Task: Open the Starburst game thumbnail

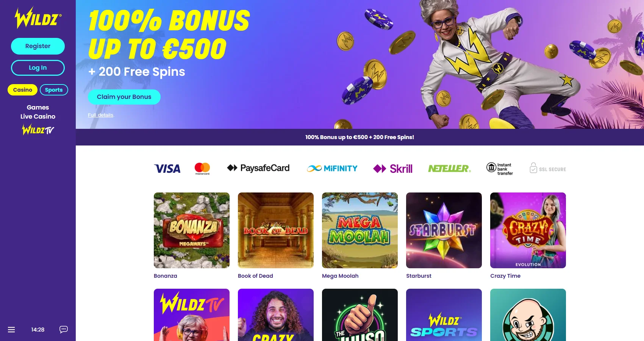Action: coord(444,230)
